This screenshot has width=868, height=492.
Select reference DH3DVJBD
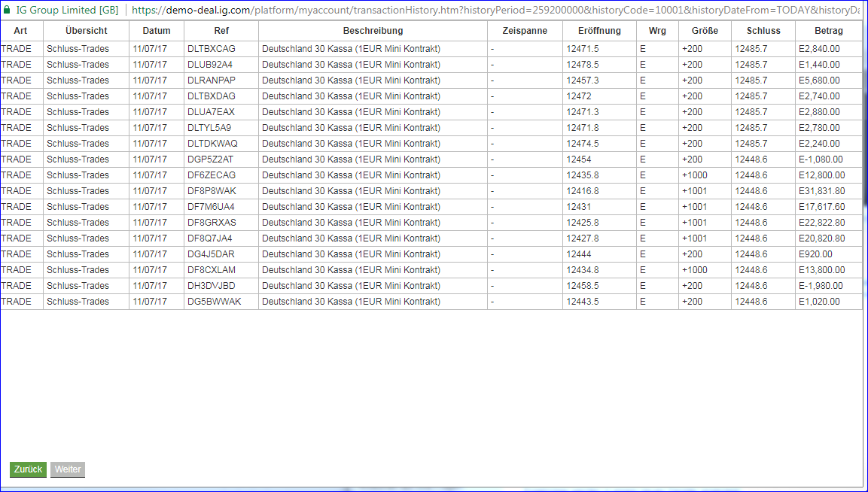point(212,286)
